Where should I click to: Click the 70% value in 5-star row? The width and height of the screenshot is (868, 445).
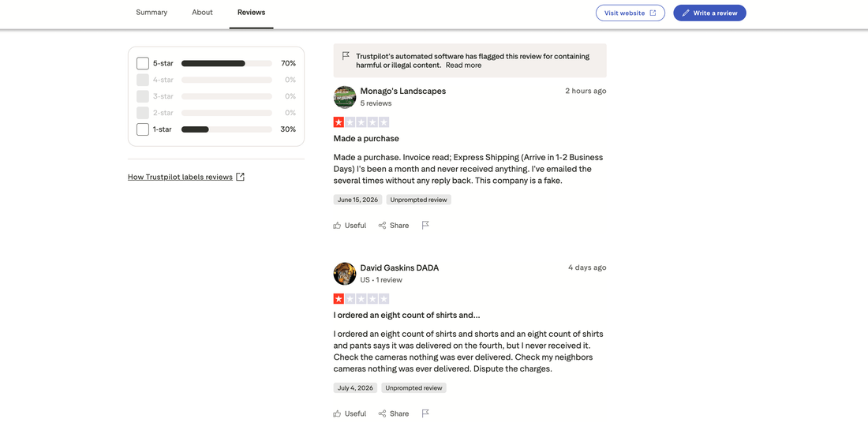tap(288, 63)
